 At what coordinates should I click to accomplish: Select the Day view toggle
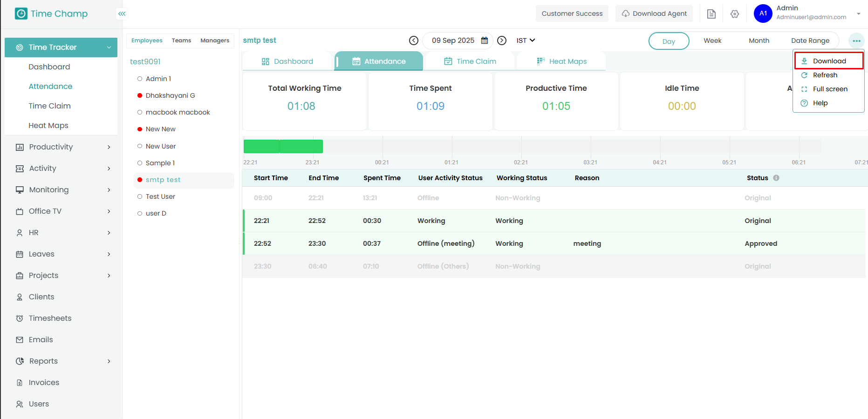tap(669, 41)
